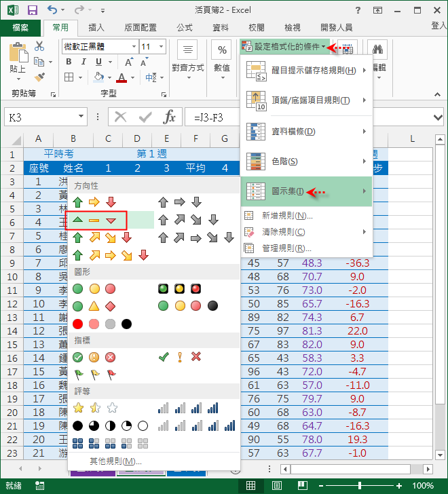Click the Insert Function fx icon
448x494 pixels.
(170, 117)
